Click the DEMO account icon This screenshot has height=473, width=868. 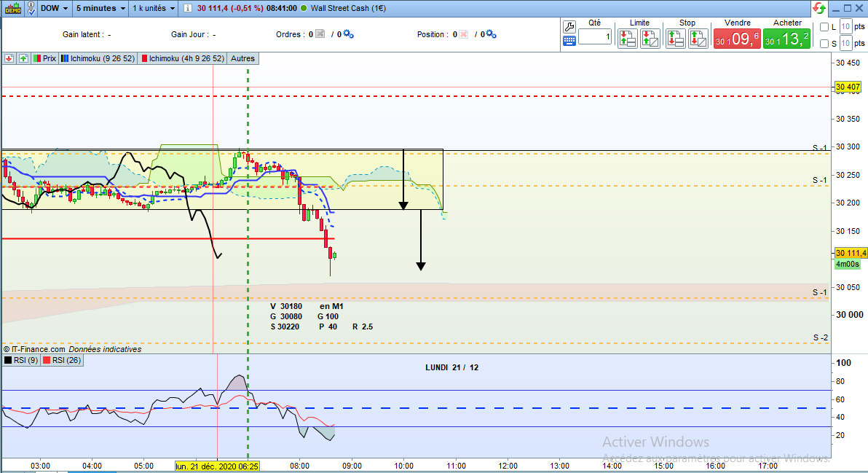click(13, 8)
